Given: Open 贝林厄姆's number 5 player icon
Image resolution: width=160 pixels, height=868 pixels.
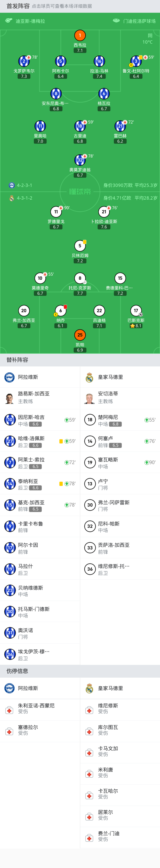Looking at the screenshot, I should point(80,246).
